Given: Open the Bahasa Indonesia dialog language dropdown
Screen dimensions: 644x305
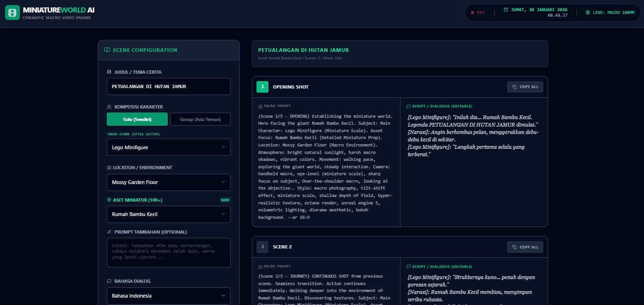Looking at the screenshot, I should coord(169,296).
